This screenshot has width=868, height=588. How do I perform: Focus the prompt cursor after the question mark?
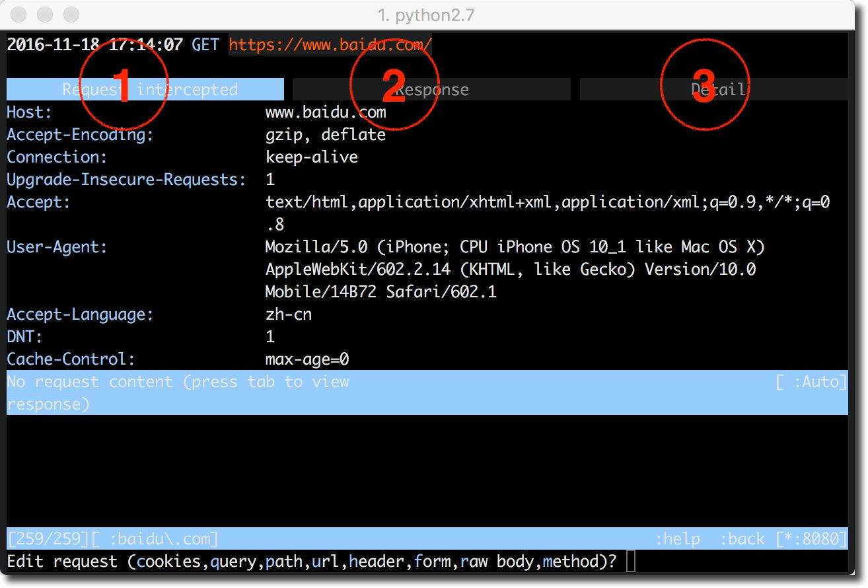coord(631,562)
